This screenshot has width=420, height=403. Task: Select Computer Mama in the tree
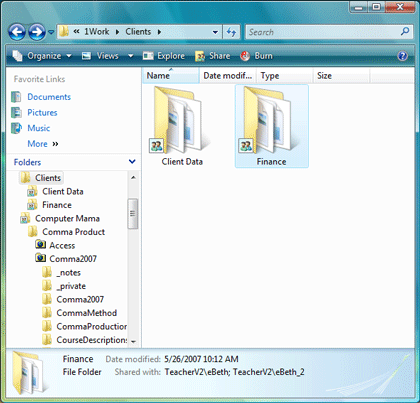click(x=67, y=219)
